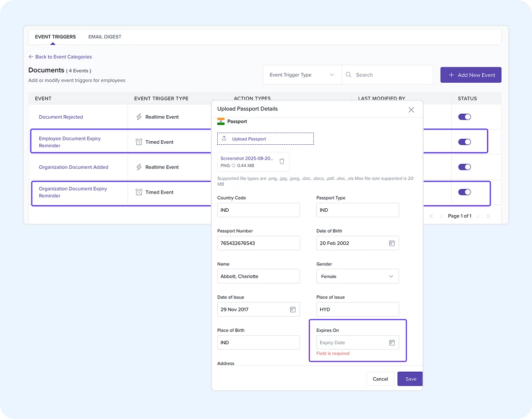Viewport: 532px width, 419px height.
Task: Switch to the Email Digest tab
Action: click(x=105, y=36)
